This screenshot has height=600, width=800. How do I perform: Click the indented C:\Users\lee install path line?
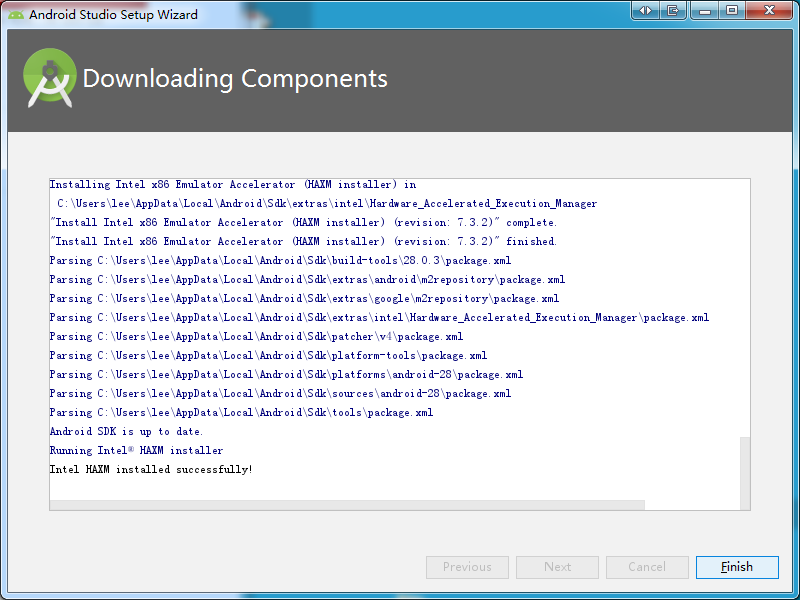pyautogui.click(x=327, y=204)
